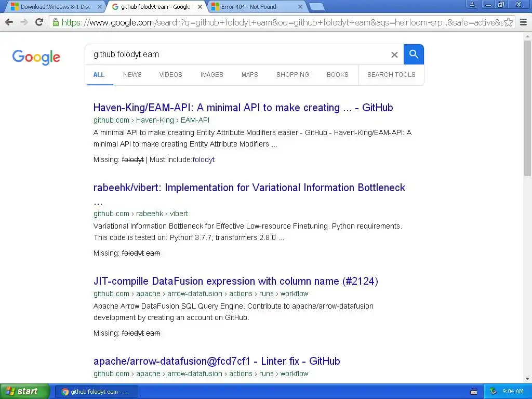Select the IMAGES search tab
532x399 pixels.
click(212, 75)
